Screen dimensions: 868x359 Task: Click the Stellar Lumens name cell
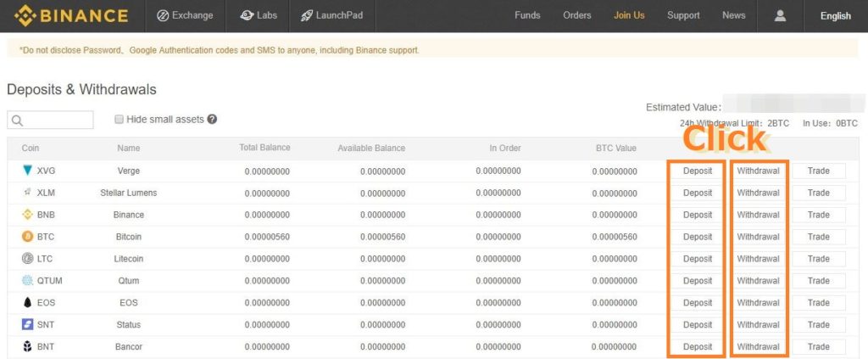(x=129, y=193)
